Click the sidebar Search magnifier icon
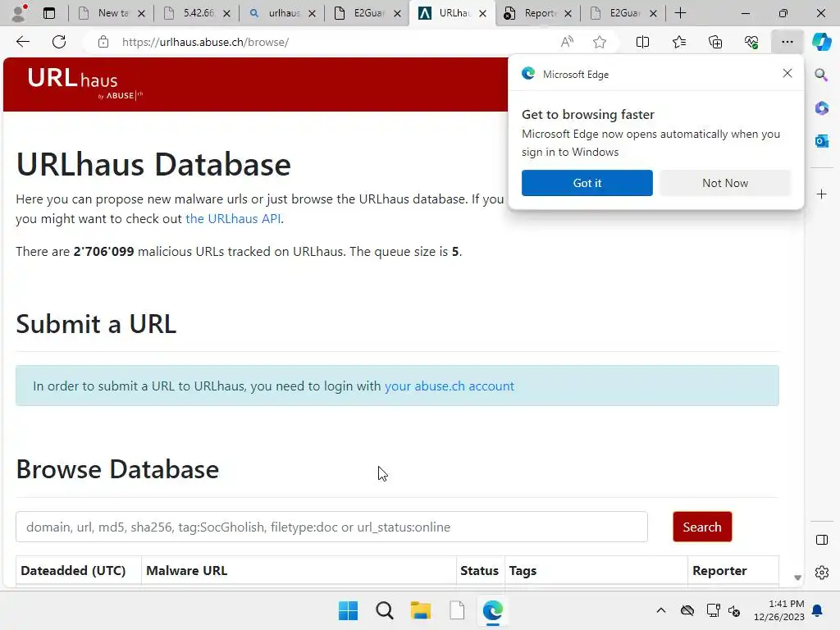840x630 pixels. tap(821, 75)
